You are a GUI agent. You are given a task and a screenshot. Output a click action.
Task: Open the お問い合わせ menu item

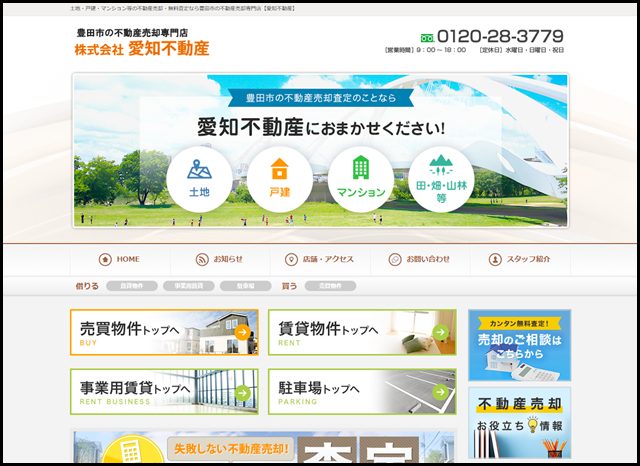[x=420, y=260]
